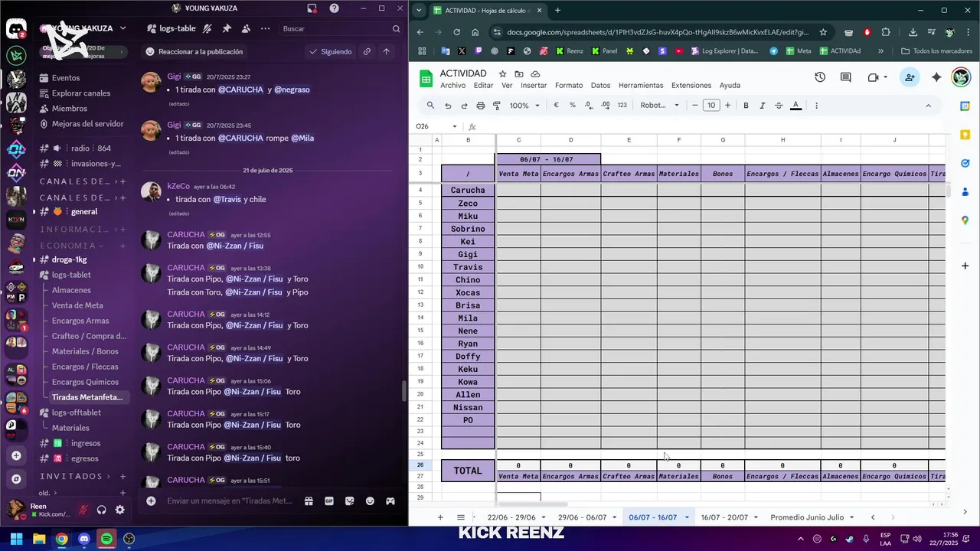Toggle Siguiendo follow button
This screenshot has height=551, width=980.
point(330,51)
